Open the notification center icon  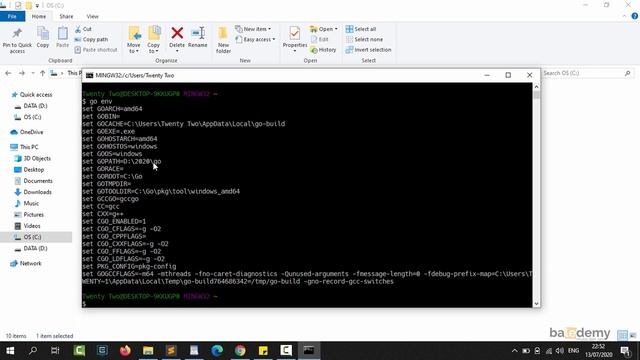pos(625,351)
